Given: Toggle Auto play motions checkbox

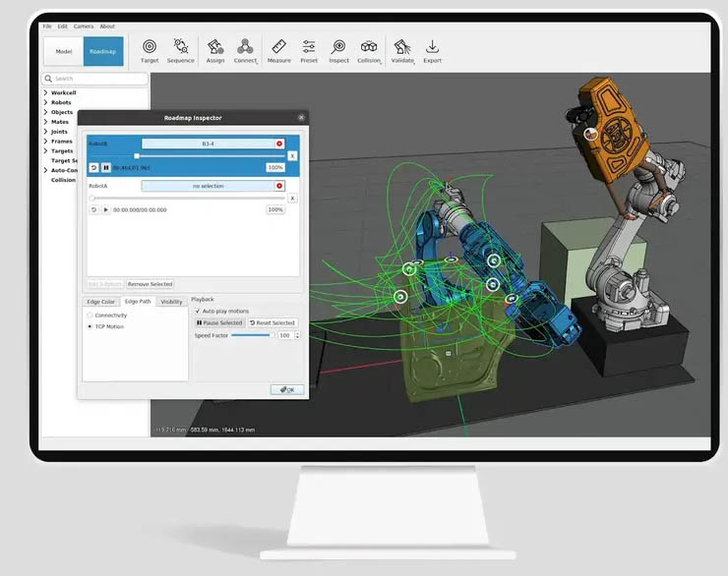Looking at the screenshot, I should click(x=198, y=312).
